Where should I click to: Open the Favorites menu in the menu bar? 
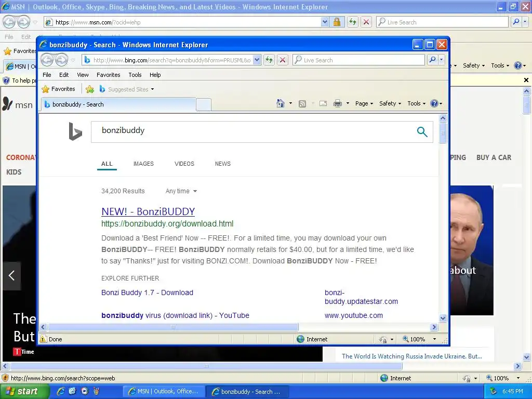pyautogui.click(x=108, y=75)
